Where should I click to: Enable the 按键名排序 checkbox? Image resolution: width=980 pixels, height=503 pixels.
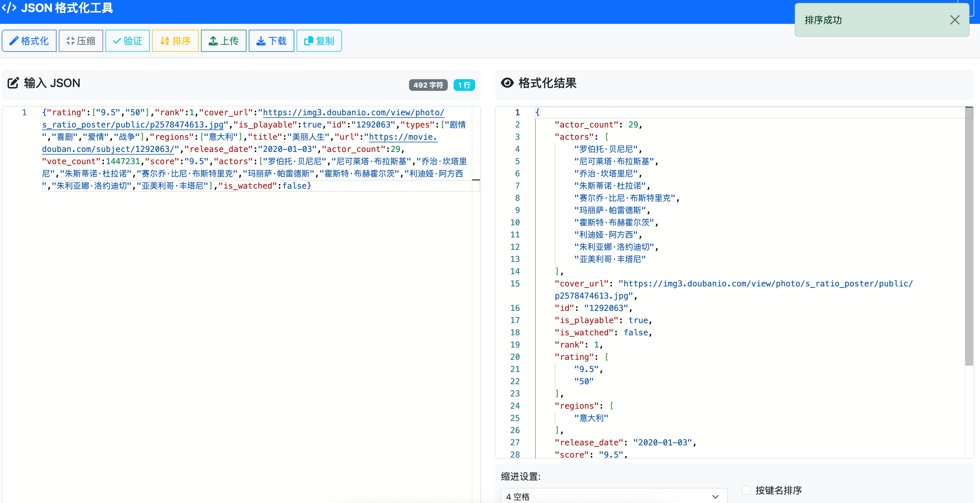(x=746, y=490)
